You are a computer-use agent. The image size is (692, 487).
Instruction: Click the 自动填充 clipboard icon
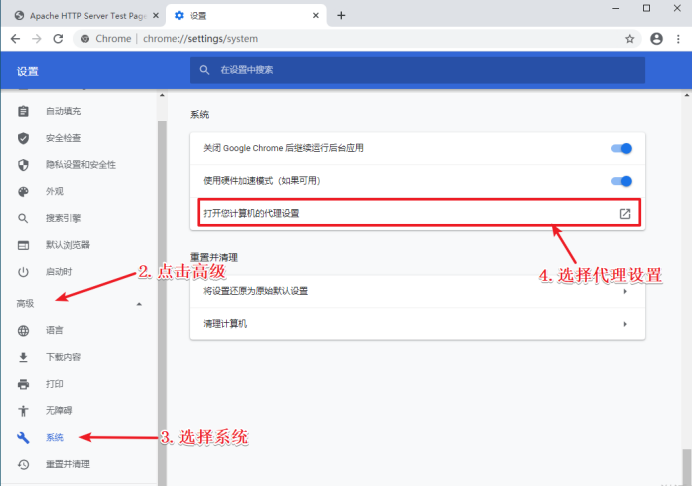23,111
